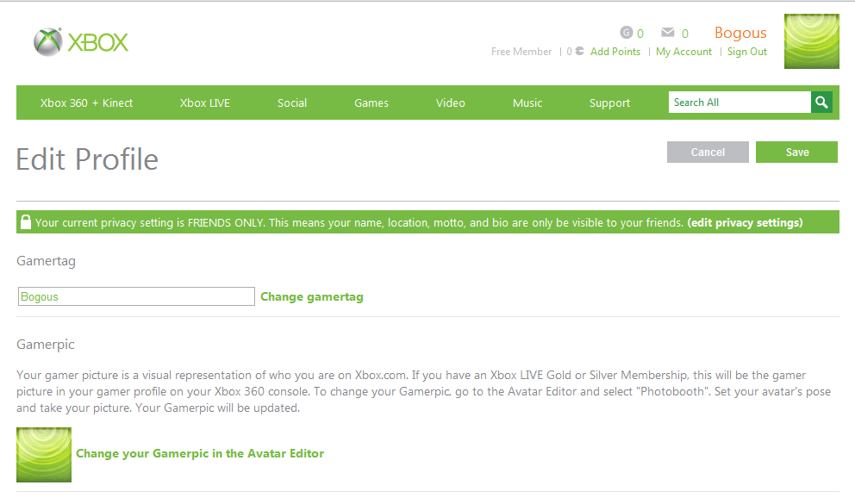Click the Microsoft Points coin icon
Viewport: 855px width, 504px height.
pos(579,51)
